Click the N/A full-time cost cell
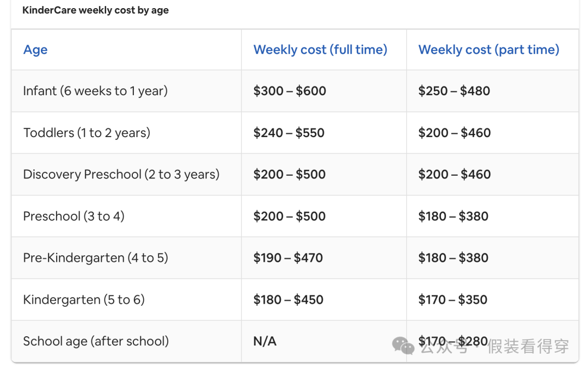Viewport: 588px width, 370px height. pos(265,342)
